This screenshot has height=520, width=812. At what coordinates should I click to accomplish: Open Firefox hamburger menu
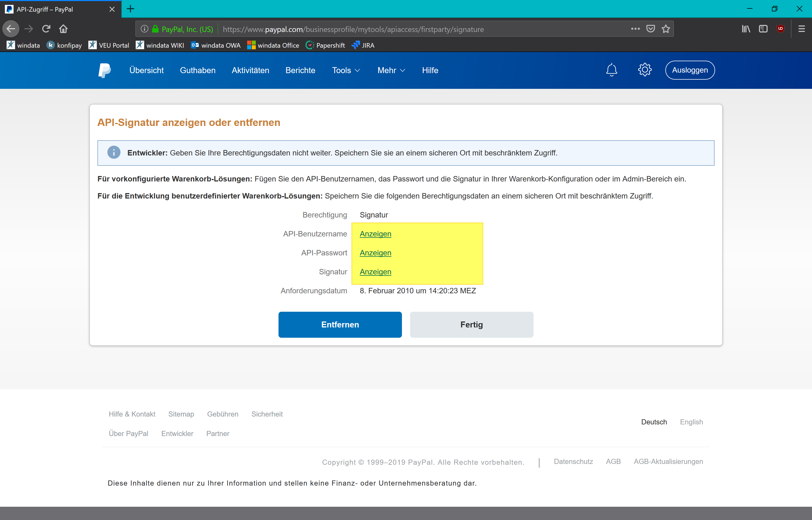[x=801, y=29]
